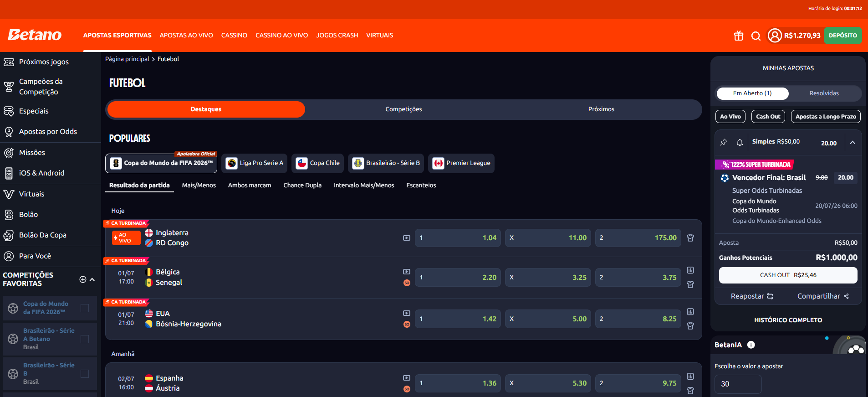Open the user account profile icon
The image size is (868, 397).
775,35
